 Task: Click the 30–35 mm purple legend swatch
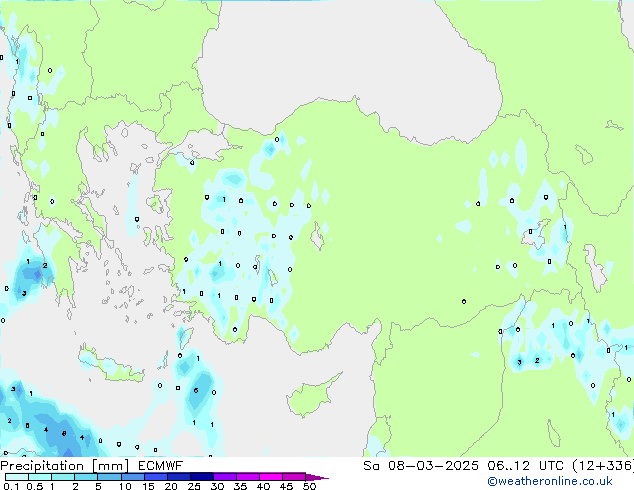tap(224, 477)
